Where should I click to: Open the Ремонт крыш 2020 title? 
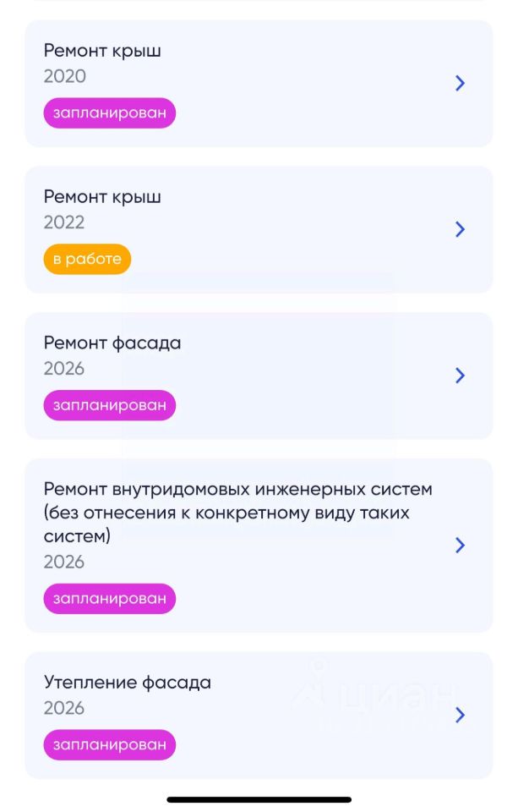[x=102, y=52]
